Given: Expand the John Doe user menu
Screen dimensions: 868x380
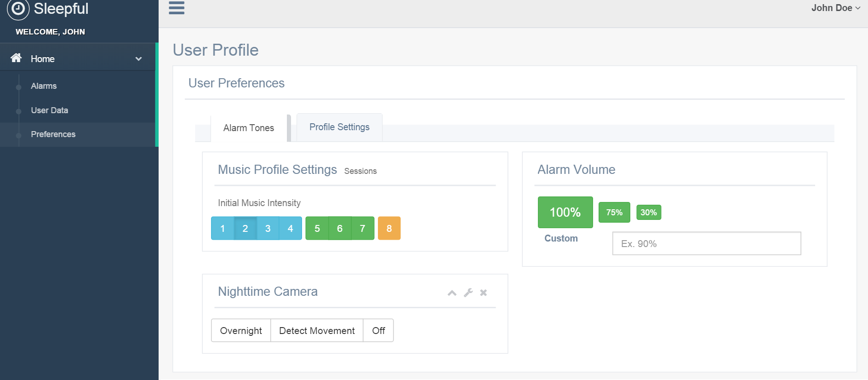Looking at the screenshot, I should [835, 8].
